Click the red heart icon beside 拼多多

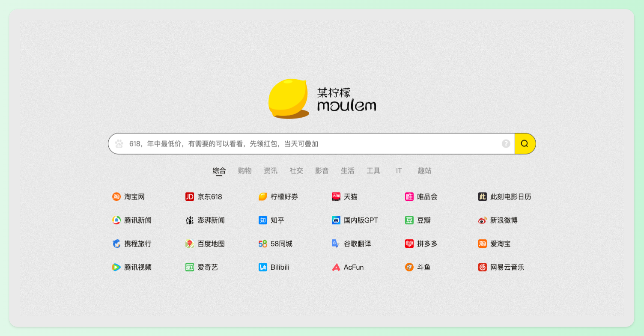tap(409, 244)
